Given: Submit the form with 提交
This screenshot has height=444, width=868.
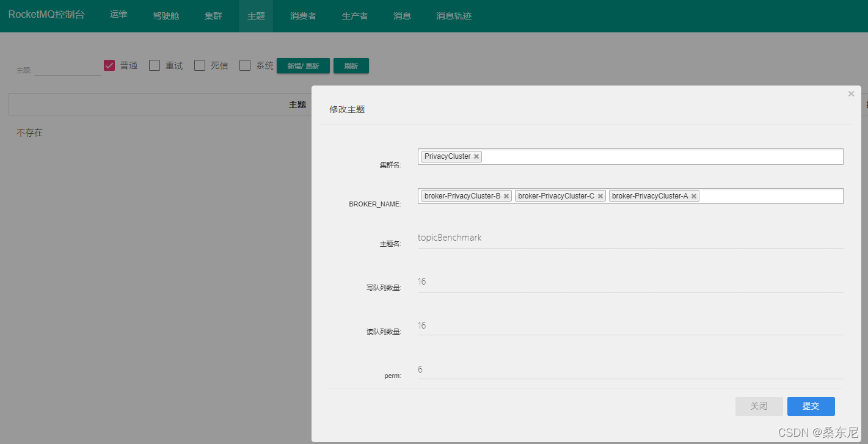Looking at the screenshot, I should click(811, 406).
